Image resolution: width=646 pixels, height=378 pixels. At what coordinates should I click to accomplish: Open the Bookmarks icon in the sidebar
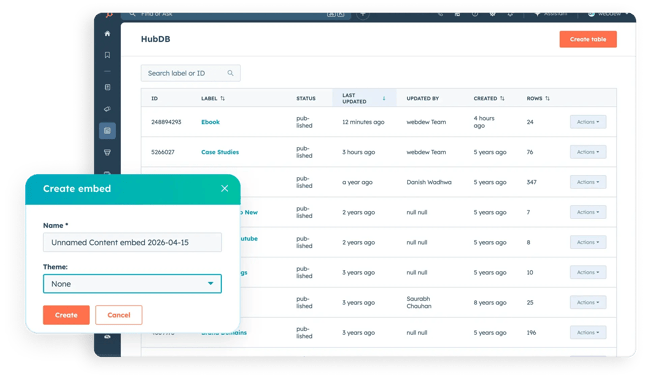107,55
